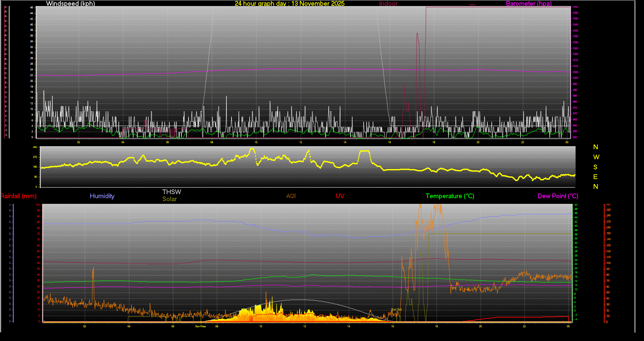The width and height of the screenshot is (644, 341).
Task: Select the Temperature (°C) legend label
Action: tap(450, 196)
